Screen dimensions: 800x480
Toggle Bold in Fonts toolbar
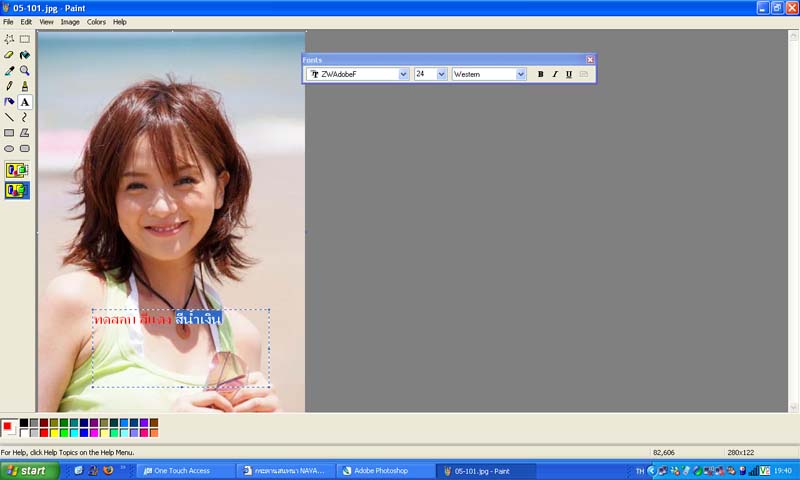click(541, 74)
